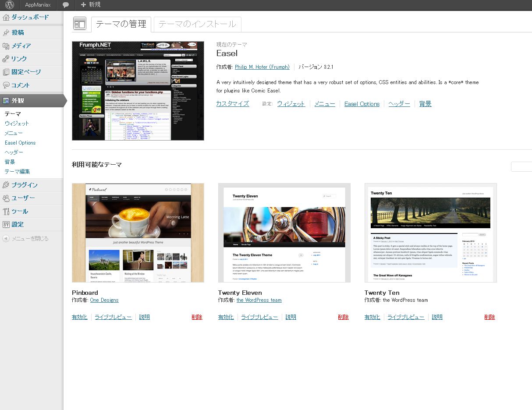This screenshot has height=410, width=532.
Task: Activate Twenty Eleven theme with 有効化
Action: pos(226,317)
